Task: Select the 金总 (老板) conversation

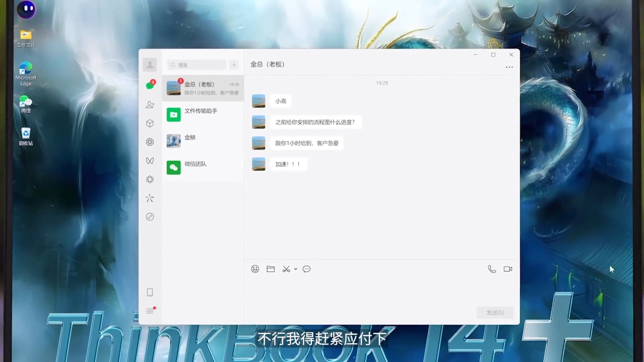Action: pos(203,88)
